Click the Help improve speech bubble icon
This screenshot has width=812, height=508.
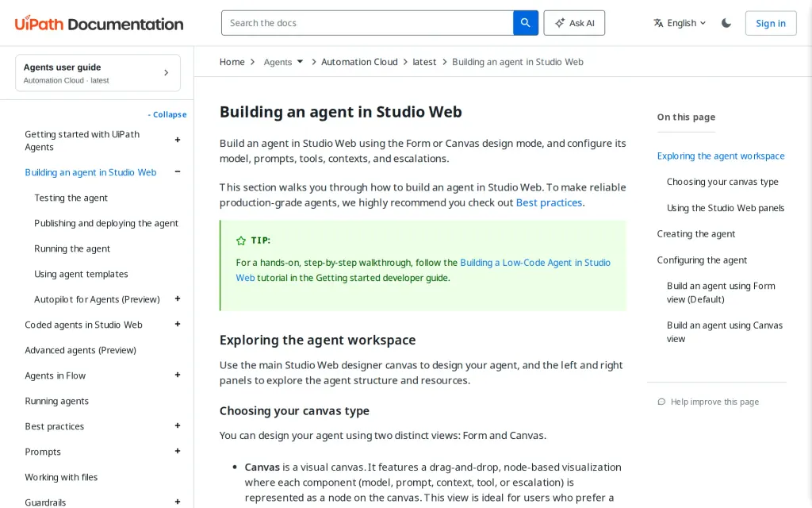click(661, 402)
